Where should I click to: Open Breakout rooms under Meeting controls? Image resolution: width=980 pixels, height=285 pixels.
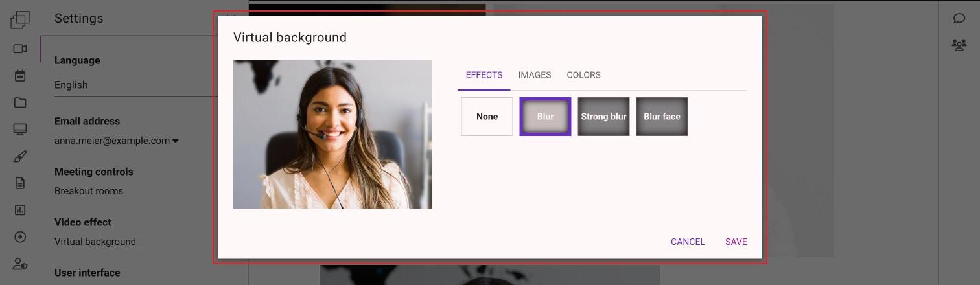coord(89,191)
